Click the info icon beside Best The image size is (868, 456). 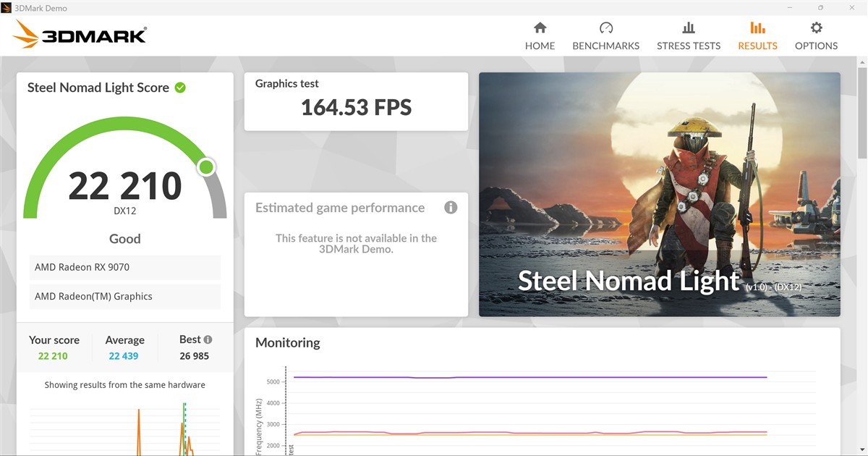(208, 339)
